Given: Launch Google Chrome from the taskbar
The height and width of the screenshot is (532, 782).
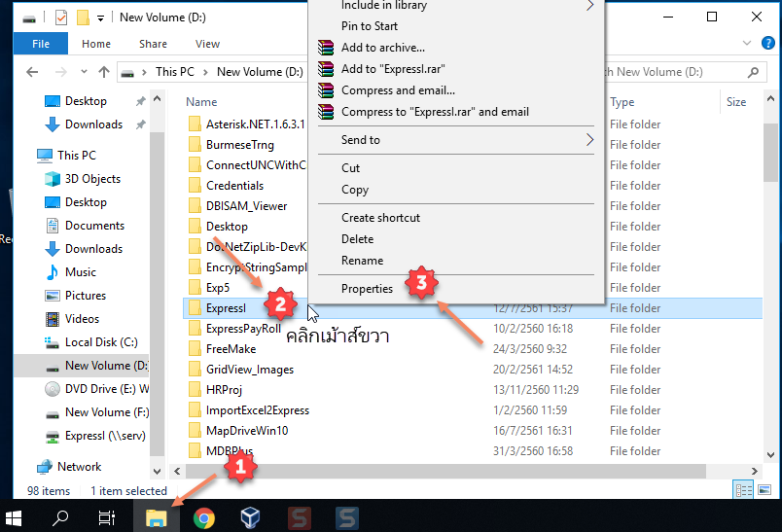Looking at the screenshot, I should click(x=204, y=517).
